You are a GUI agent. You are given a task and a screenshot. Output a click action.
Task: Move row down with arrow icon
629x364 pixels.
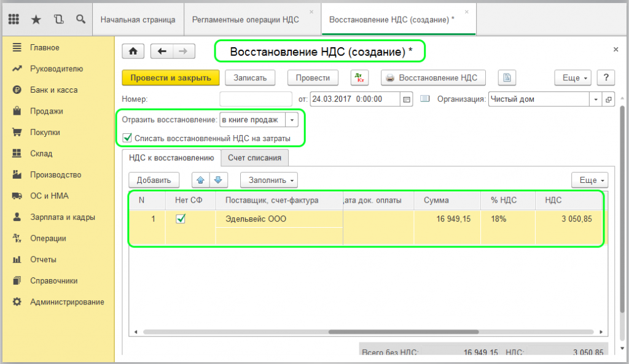219,180
